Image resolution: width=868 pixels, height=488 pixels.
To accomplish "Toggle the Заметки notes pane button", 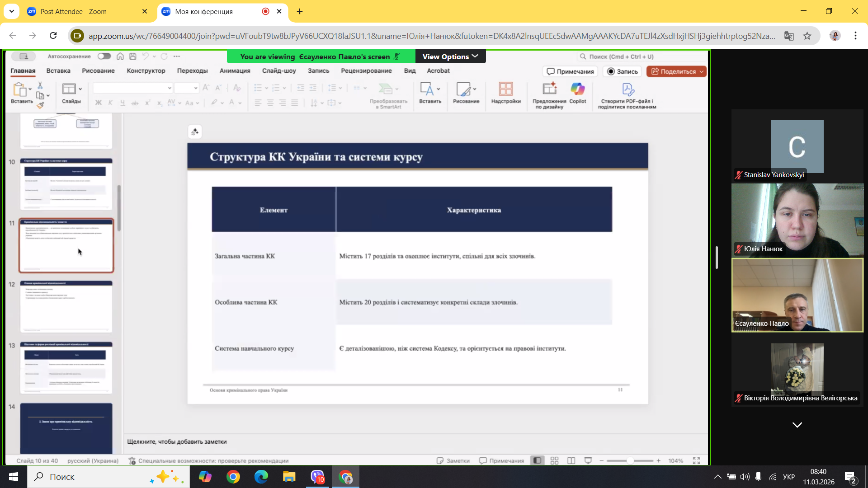I will coord(453,460).
